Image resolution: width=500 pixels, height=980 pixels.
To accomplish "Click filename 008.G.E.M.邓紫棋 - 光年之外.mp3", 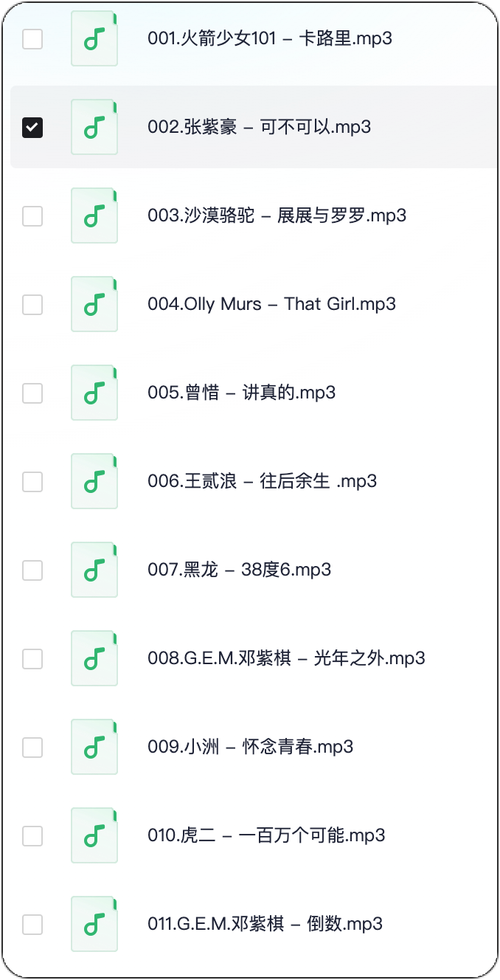I will [286, 658].
